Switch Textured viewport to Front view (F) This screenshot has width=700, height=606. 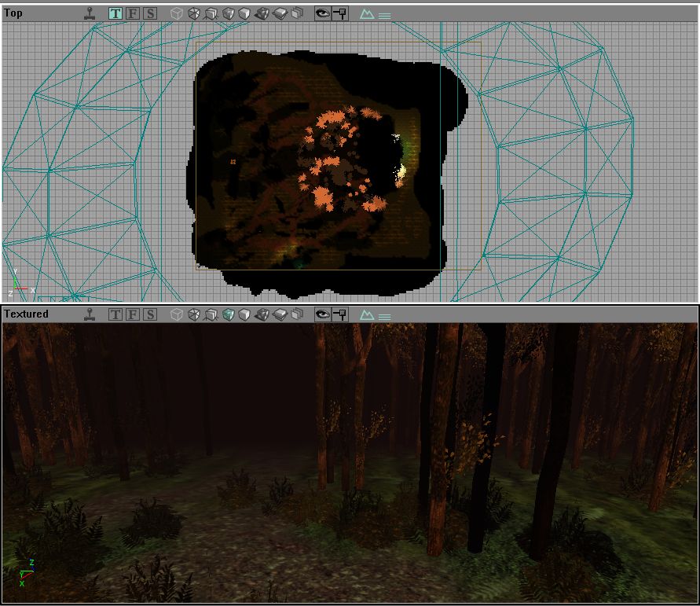point(133,314)
